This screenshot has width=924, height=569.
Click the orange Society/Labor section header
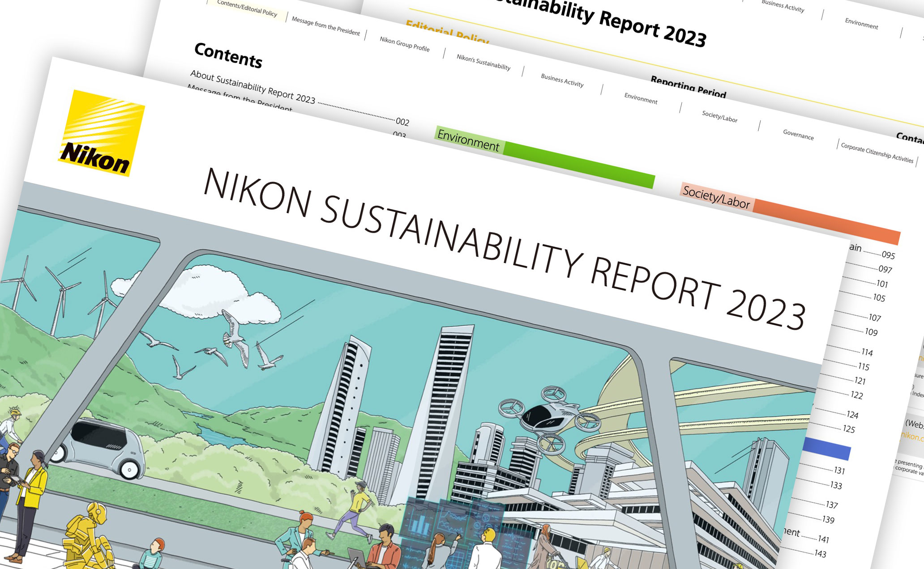pos(790,213)
